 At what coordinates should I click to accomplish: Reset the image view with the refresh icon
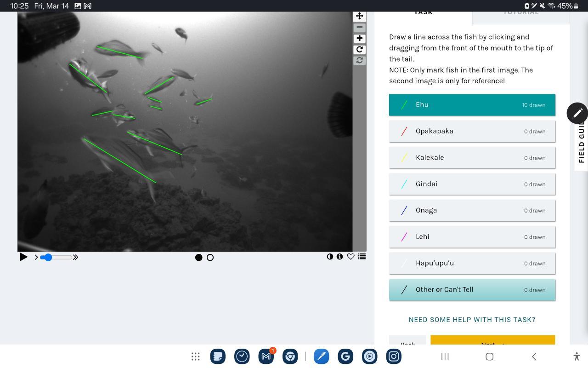tap(360, 60)
